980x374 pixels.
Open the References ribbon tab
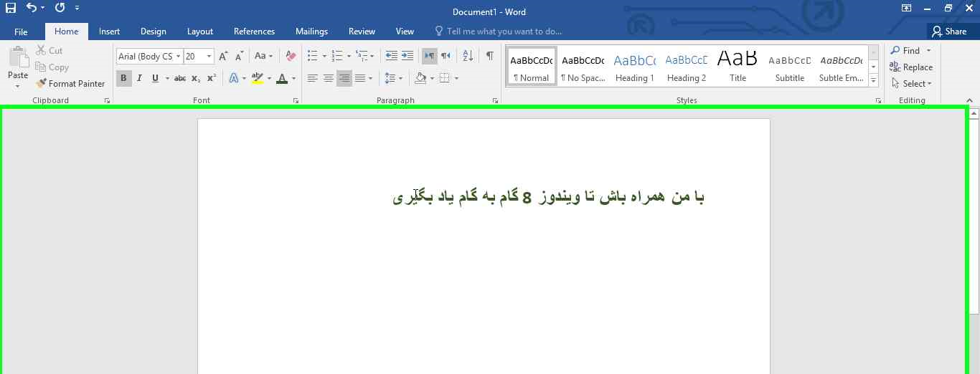point(254,32)
